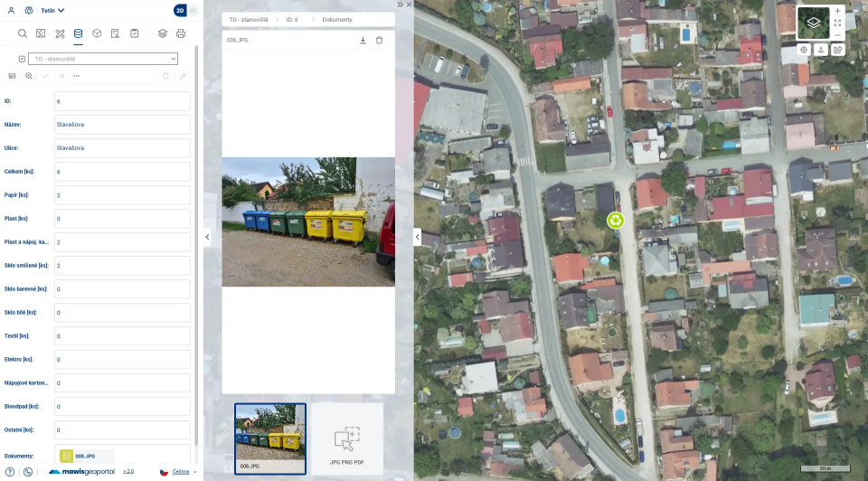Screen dimensions: 868x481
Task: Toggle the checkbox beside TO - stanoviště
Action: coord(22,59)
